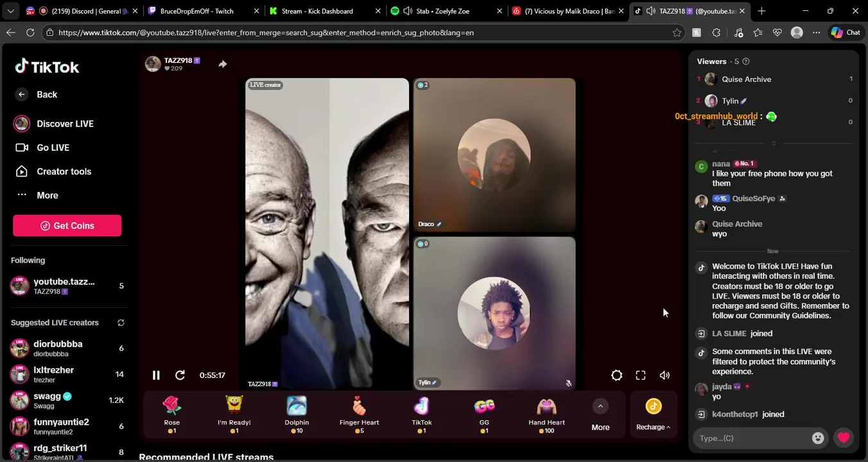Enter fullscreen on the player
Screen dimensions: 868x462
click(x=641, y=375)
